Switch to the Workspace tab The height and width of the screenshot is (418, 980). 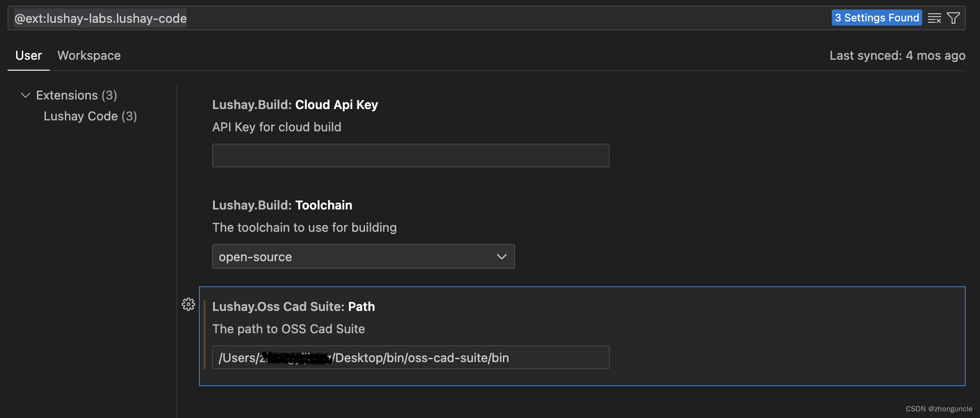coord(89,55)
